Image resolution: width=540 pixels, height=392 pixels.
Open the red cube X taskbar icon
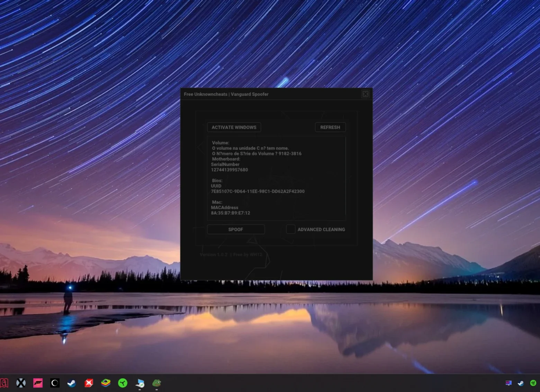pyautogui.click(x=89, y=383)
